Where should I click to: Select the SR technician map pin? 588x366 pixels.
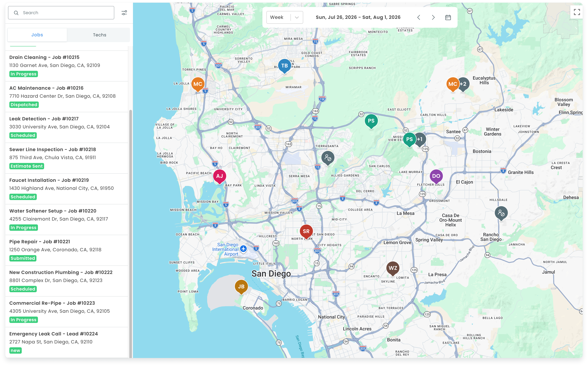coord(306,232)
